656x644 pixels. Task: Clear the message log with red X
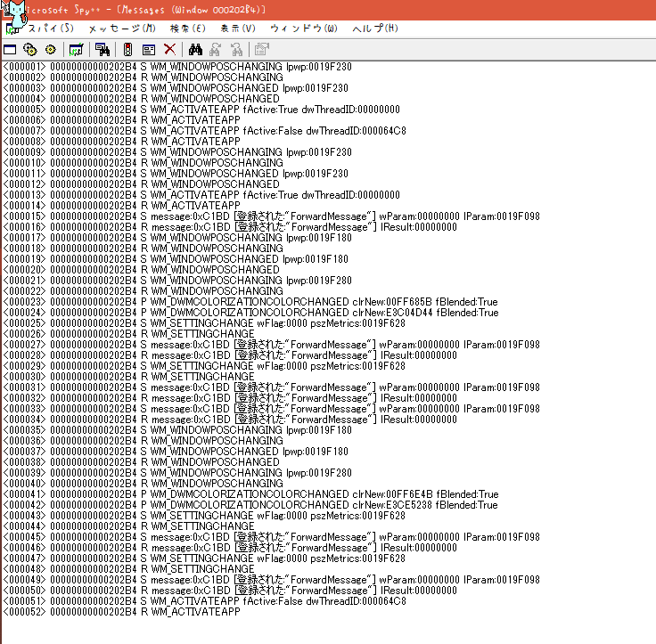point(169,49)
